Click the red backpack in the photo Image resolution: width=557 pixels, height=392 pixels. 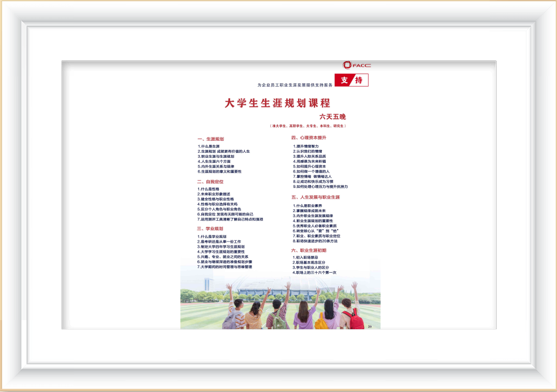(x=356, y=320)
